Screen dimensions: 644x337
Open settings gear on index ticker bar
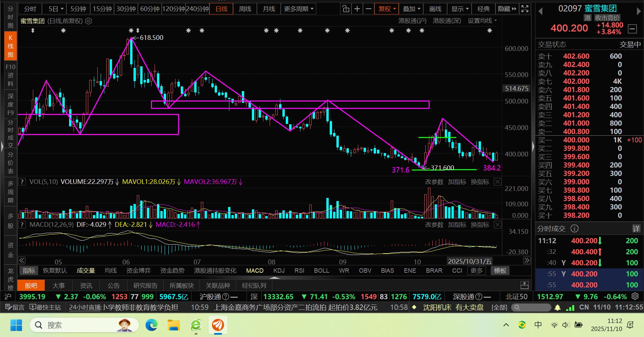coord(635,296)
